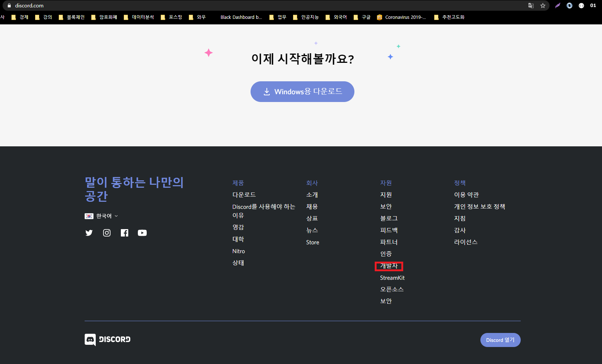
Task: Open the 대학 footer link
Action: (238, 239)
